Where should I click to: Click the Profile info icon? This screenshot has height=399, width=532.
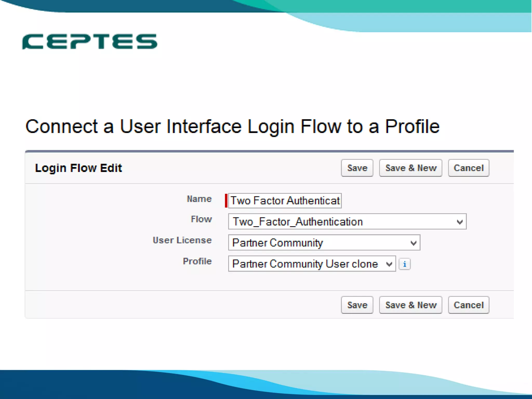point(404,264)
